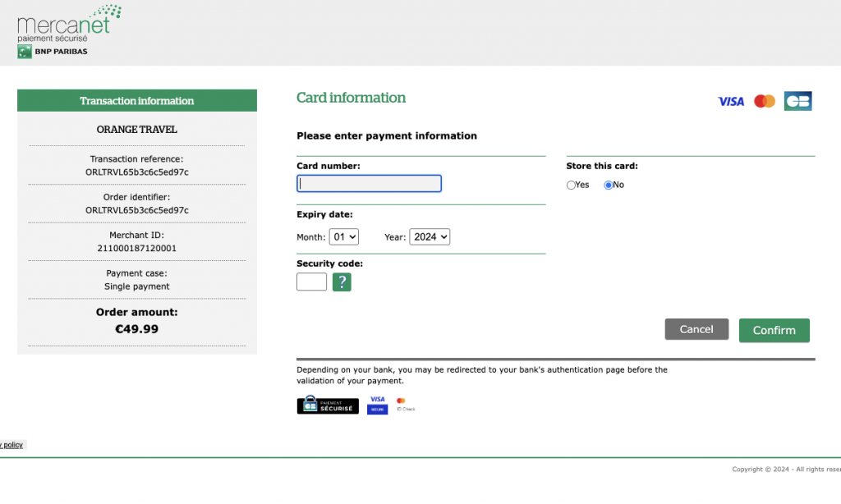This screenshot has height=504, width=841.
Task: Open the expiry Month dropdown
Action: (344, 237)
